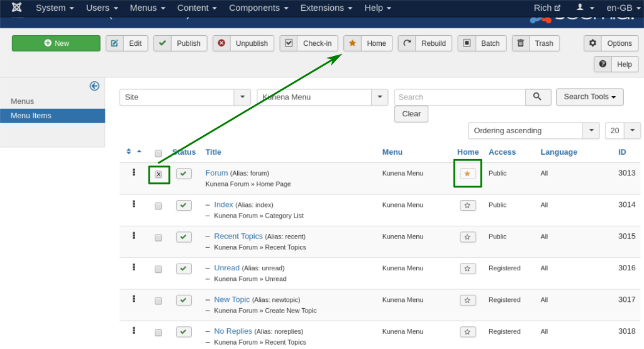This screenshot has width=644, height=349.
Task: Click into the Search input field
Action: tap(460, 97)
